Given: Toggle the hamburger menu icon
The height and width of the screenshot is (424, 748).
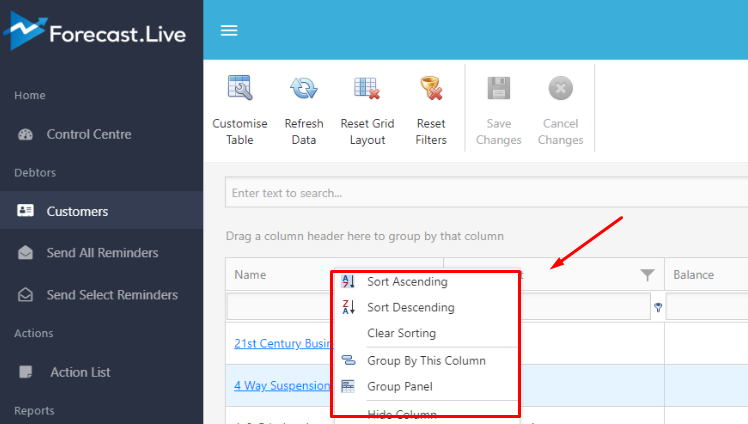Looking at the screenshot, I should pyautogui.click(x=229, y=31).
